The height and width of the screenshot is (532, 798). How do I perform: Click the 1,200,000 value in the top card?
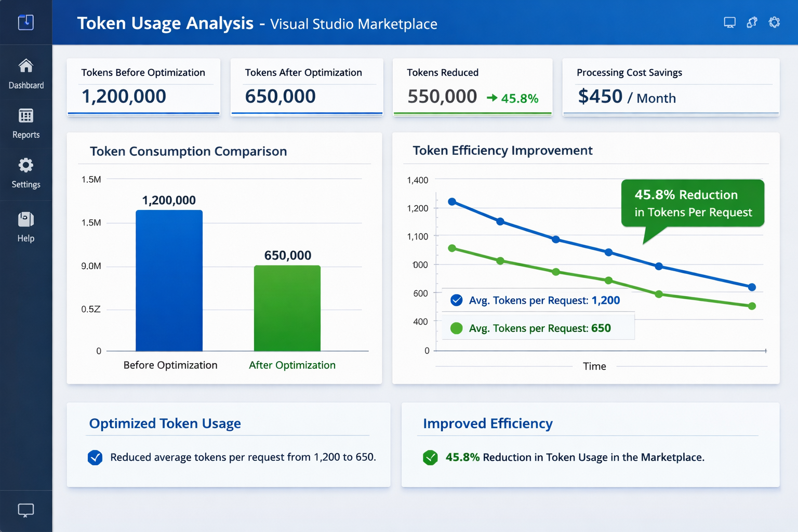[124, 96]
